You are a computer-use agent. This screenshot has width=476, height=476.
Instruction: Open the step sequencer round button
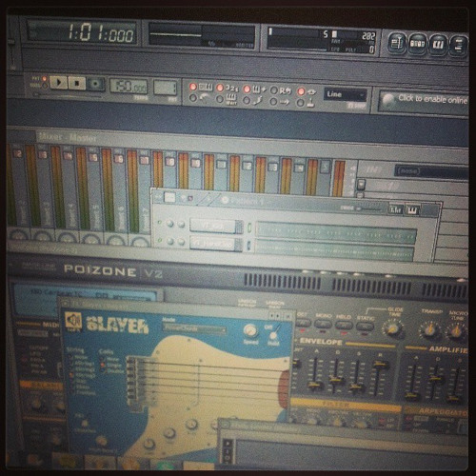click(x=417, y=44)
